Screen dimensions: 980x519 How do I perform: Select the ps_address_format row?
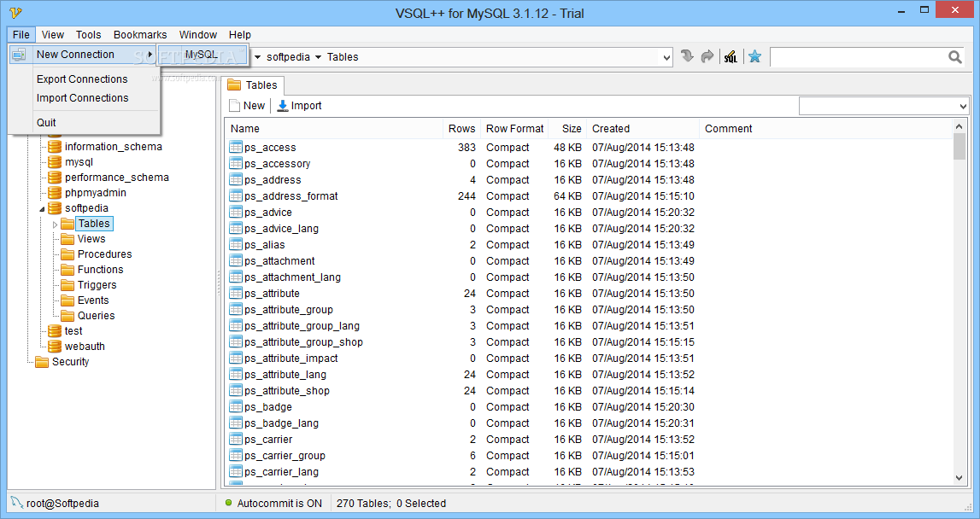coord(590,195)
